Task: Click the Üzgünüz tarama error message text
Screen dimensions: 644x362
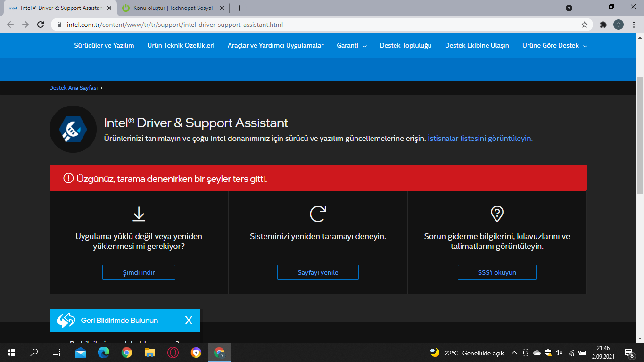Action: (172, 178)
